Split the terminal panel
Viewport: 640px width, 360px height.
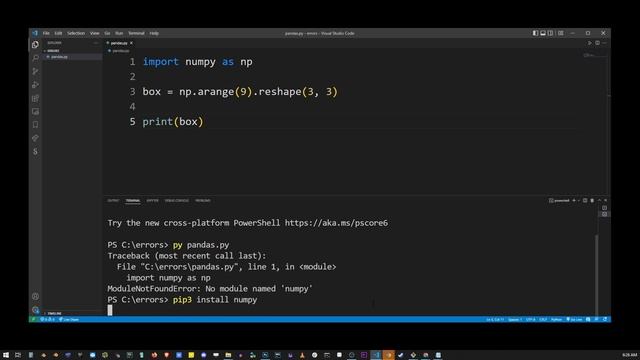[585, 200]
